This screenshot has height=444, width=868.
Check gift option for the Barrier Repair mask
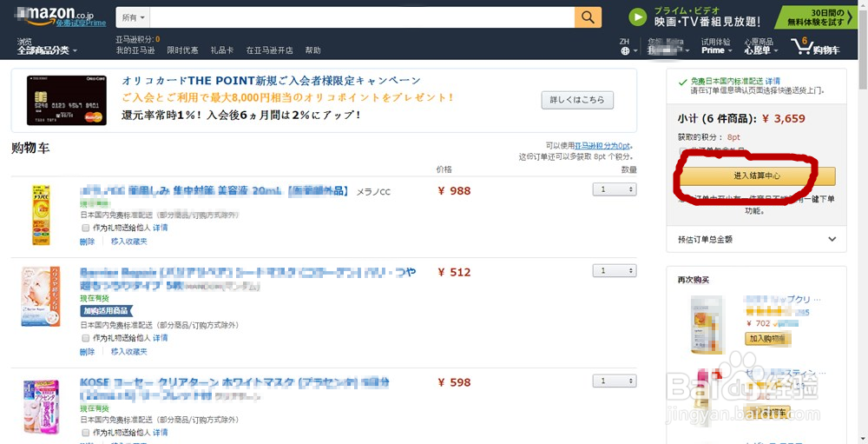[85, 338]
